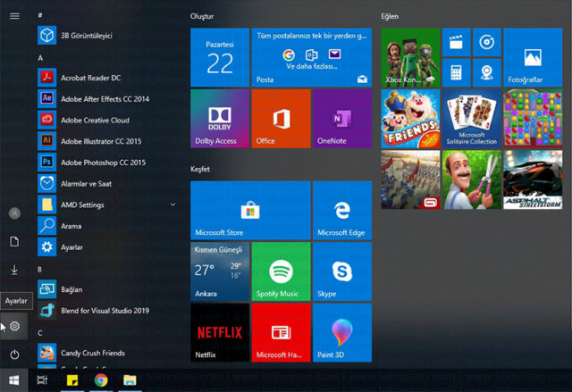The height and width of the screenshot is (392, 572).
Task: Expand the Start menu hamburger button
Action: [x=14, y=16]
